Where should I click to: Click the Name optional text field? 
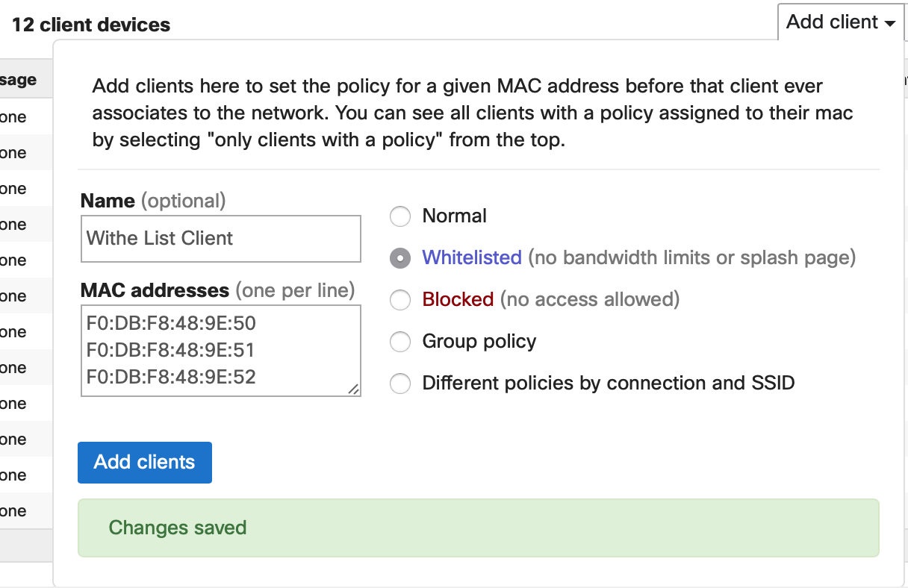(x=220, y=239)
